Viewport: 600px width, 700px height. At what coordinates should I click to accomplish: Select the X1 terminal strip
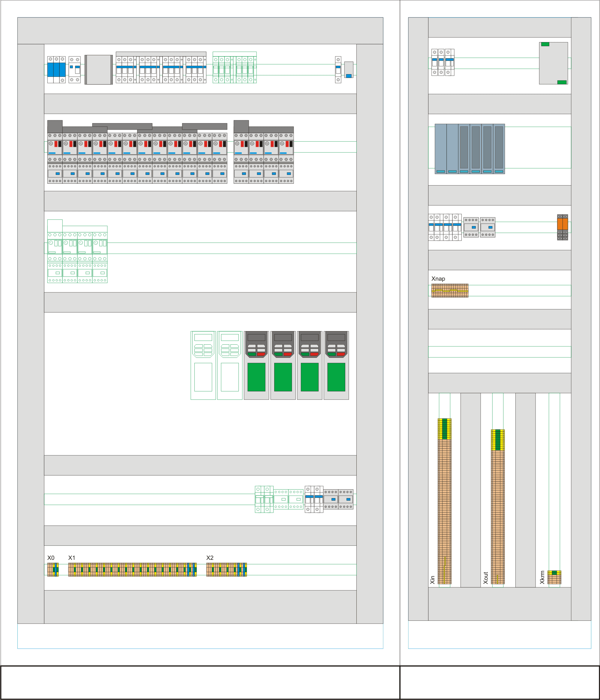[x=132, y=569]
